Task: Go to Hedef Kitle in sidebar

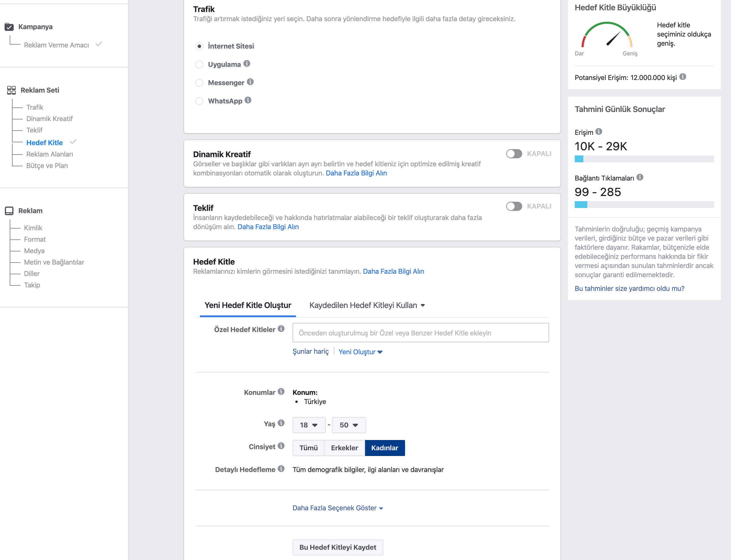Action: (44, 143)
